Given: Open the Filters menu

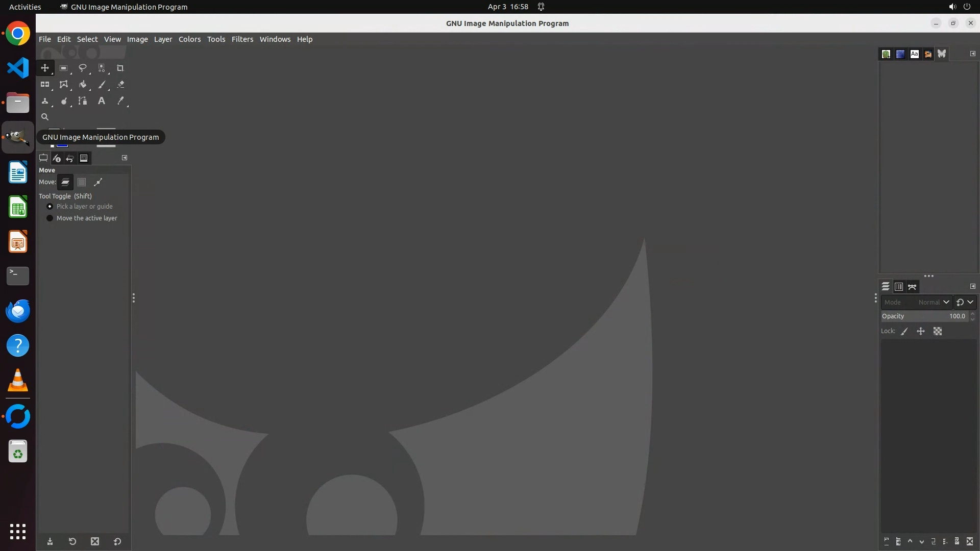Looking at the screenshot, I should coord(242,39).
